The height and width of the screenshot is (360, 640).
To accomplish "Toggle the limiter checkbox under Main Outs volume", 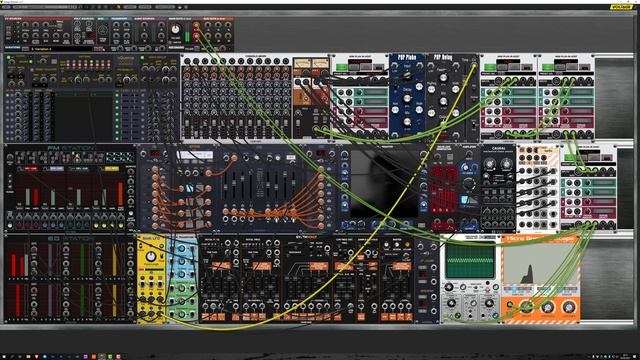I will coord(171,42).
